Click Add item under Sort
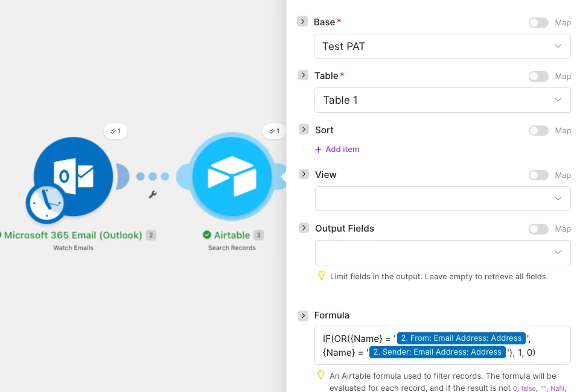 pos(337,150)
